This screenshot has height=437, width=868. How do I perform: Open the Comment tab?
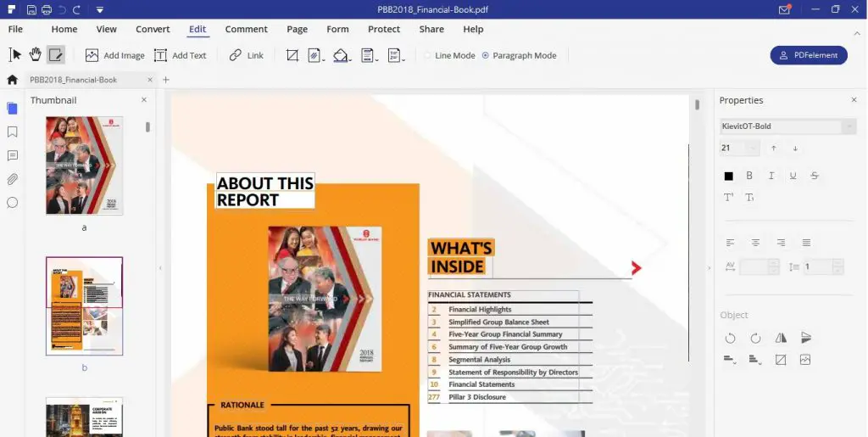(247, 30)
